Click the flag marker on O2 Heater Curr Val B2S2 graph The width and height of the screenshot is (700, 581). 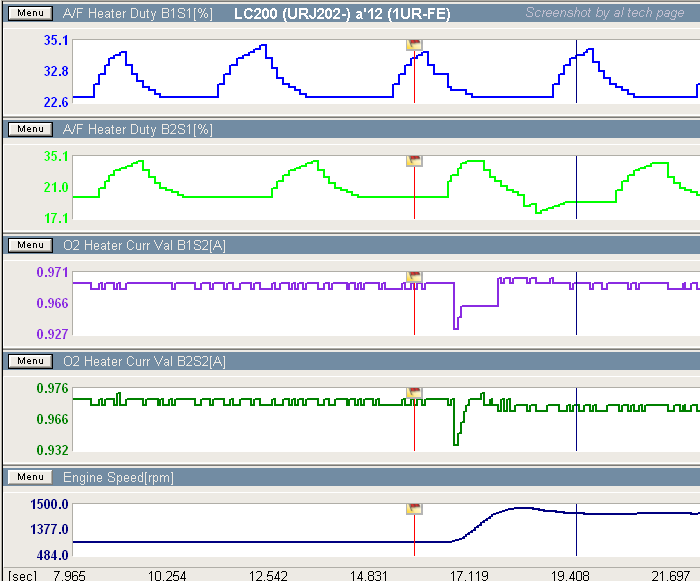[x=414, y=393]
